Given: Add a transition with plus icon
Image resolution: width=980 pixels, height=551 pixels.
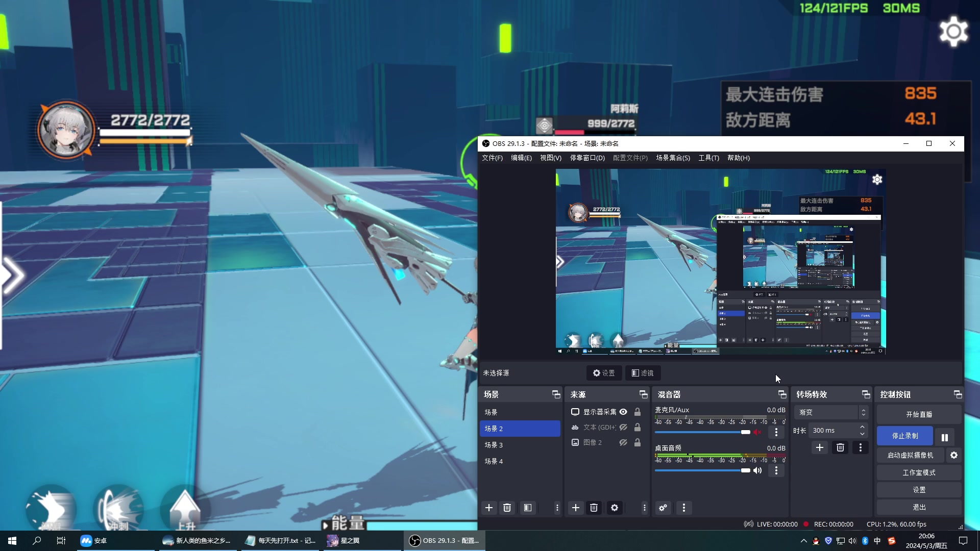Looking at the screenshot, I should (x=819, y=447).
